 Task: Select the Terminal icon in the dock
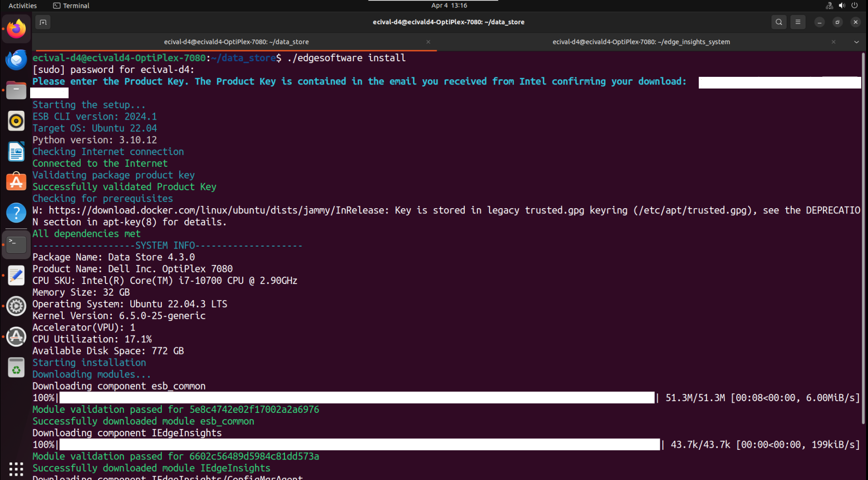(x=16, y=244)
